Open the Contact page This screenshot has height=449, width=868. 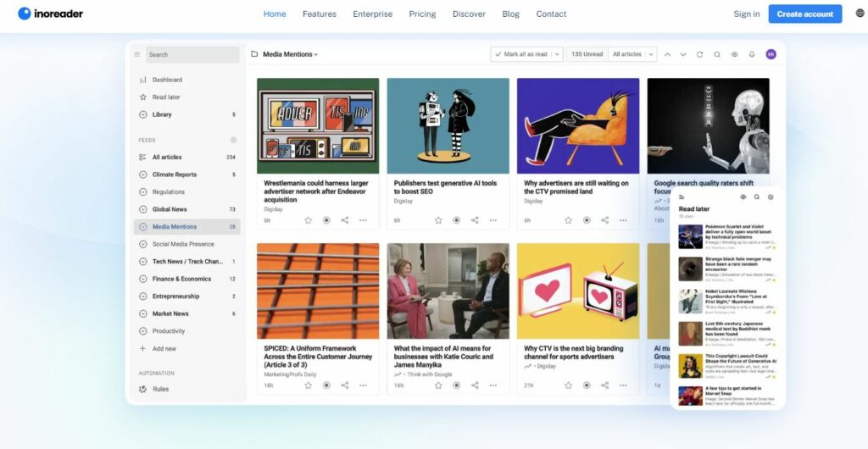551,14
